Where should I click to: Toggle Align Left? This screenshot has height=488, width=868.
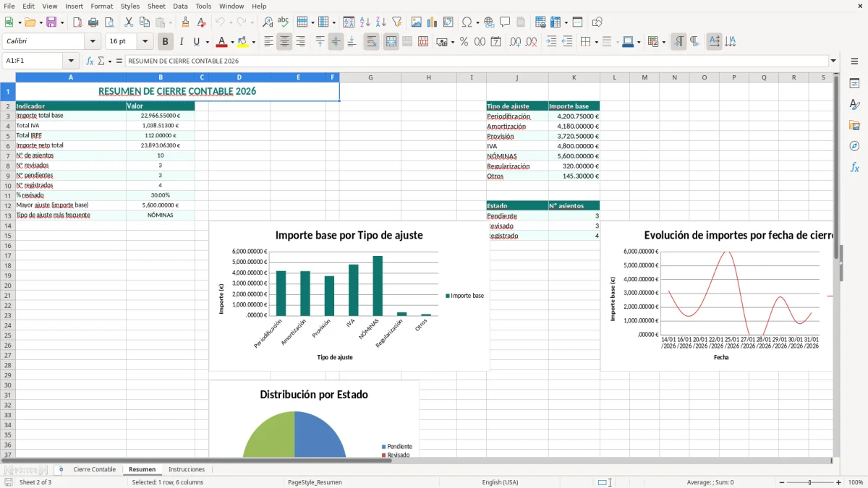[268, 42]
